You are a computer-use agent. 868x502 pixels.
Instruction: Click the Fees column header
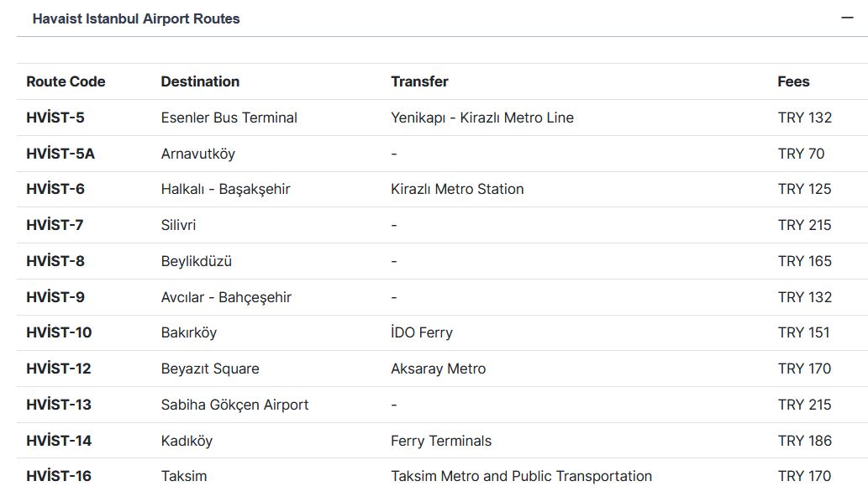(x=793, y=81)
